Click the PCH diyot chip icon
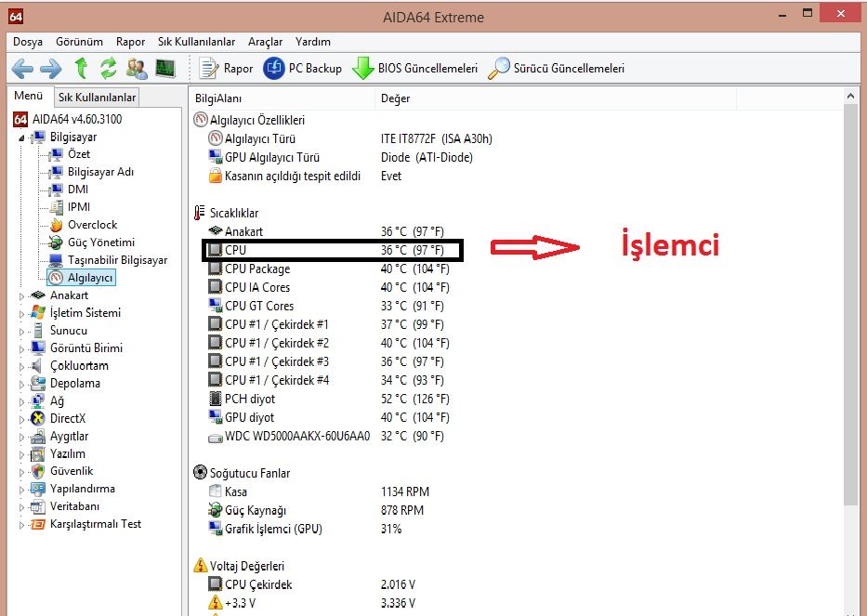Screen dimensions: 867x616 point(215,399)
